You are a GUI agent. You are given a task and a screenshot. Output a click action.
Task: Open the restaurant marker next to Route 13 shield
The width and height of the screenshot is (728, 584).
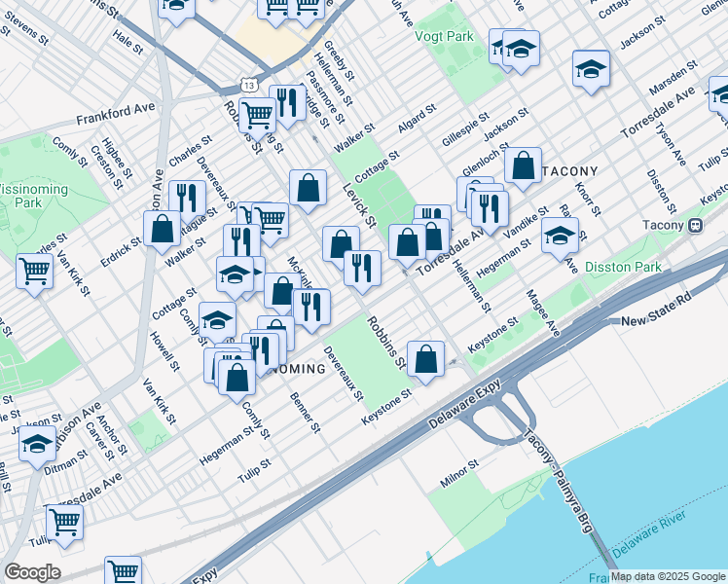point(287,103)
